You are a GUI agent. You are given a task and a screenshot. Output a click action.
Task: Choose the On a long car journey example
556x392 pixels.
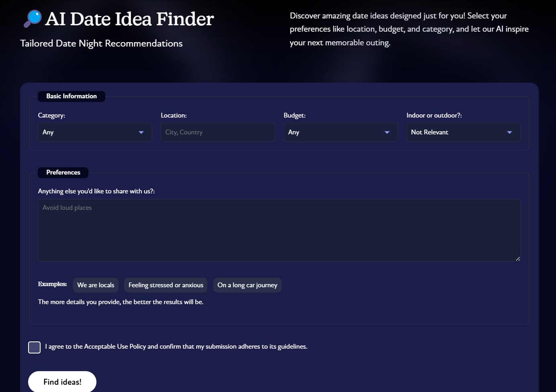[x=247, y=285]
